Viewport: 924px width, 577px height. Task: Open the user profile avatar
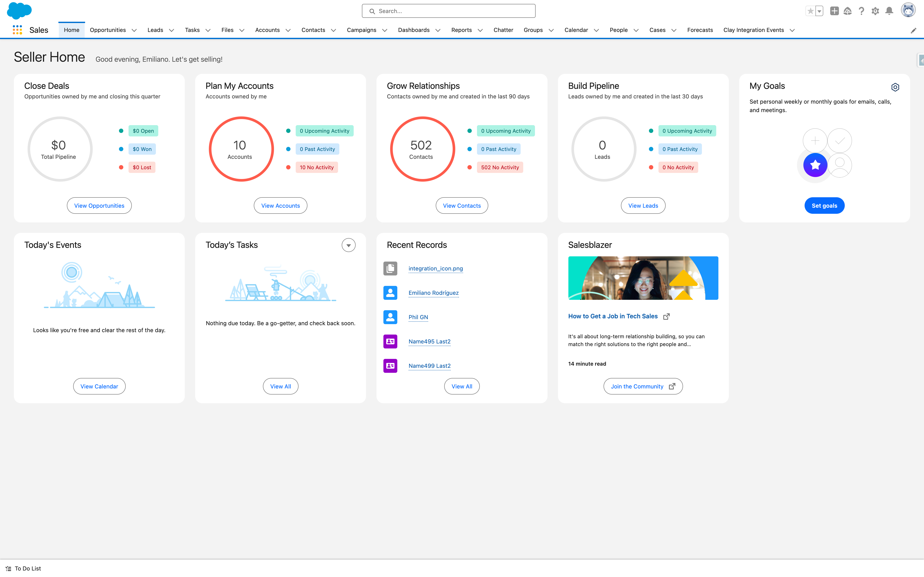[908, 10]
